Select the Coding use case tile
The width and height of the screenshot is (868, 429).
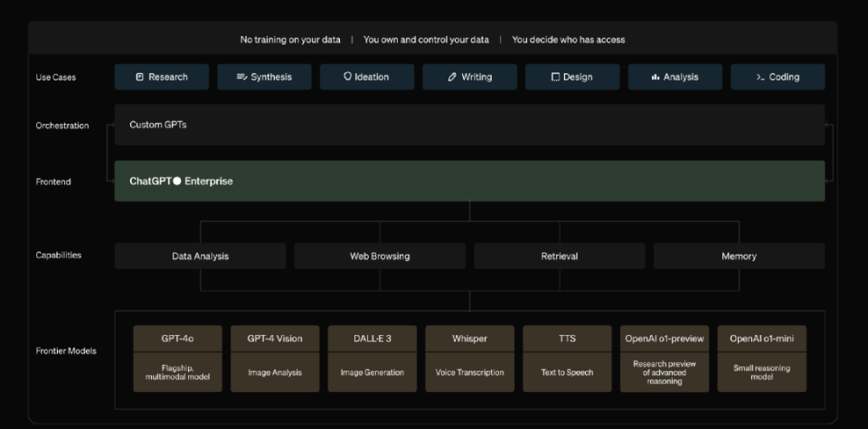778,77
